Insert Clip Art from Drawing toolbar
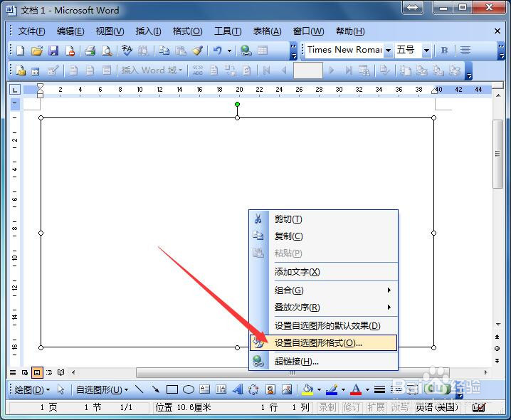 pos(270,389)
